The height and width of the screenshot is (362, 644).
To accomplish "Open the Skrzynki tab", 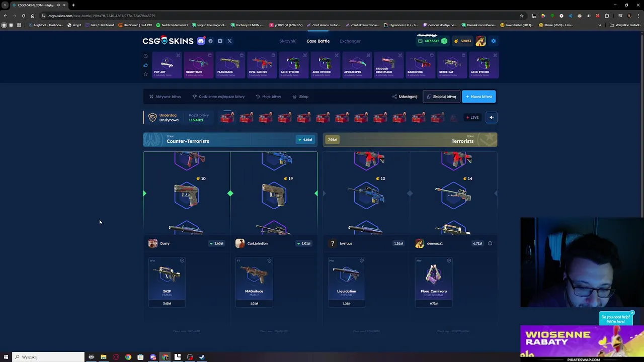I will (288, 41).
